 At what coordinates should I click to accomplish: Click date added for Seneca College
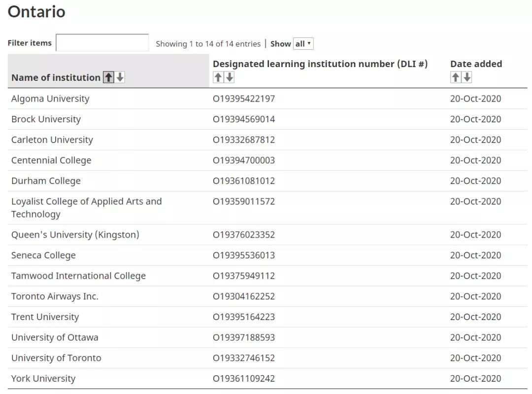tap(476, 255)
